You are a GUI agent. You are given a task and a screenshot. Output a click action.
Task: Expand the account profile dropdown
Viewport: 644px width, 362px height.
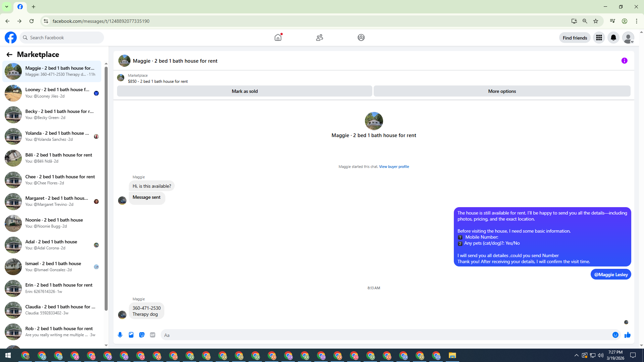pyautogui.click(x=628, y=38)
